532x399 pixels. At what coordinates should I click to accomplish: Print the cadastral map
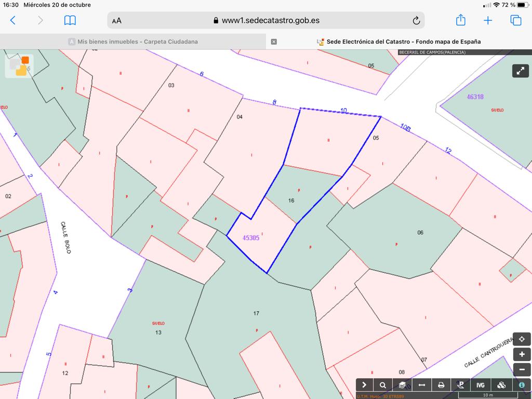[x=441, y=385]
